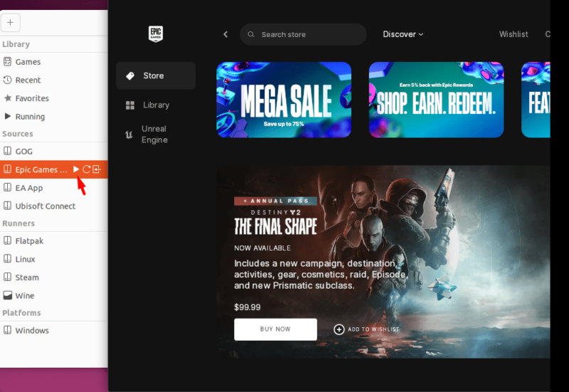Open the Shop Earn Redeem banner

pos(436,100)
